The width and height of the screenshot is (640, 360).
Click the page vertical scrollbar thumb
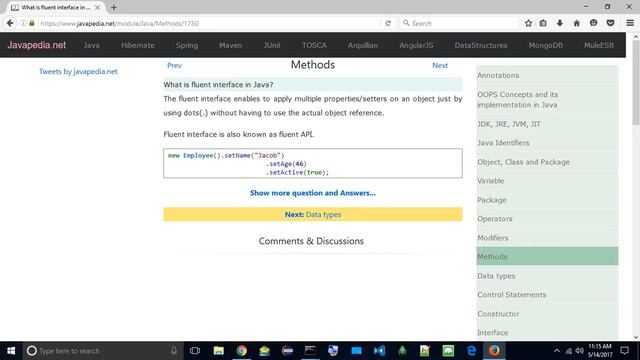pos(636,83)
